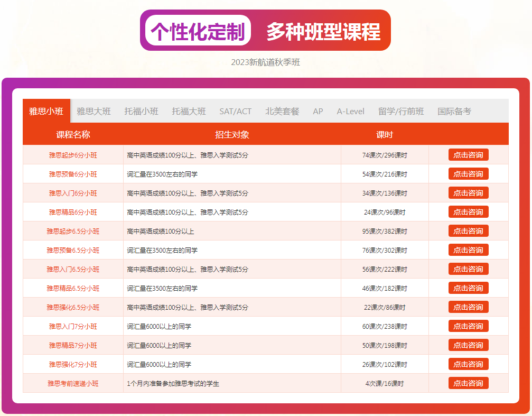Click 点击咨询 for 雅思精品6.5分小班

coord(468,288)
